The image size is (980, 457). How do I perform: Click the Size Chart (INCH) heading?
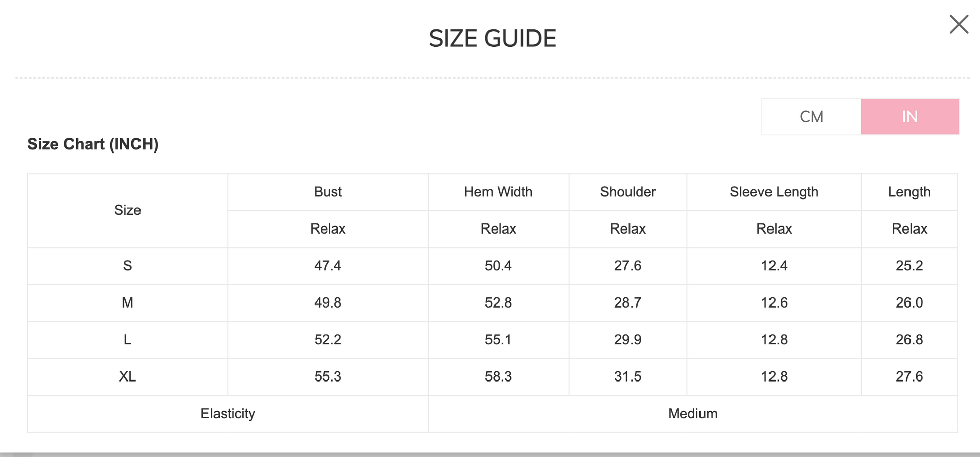(x=93, y=144)
